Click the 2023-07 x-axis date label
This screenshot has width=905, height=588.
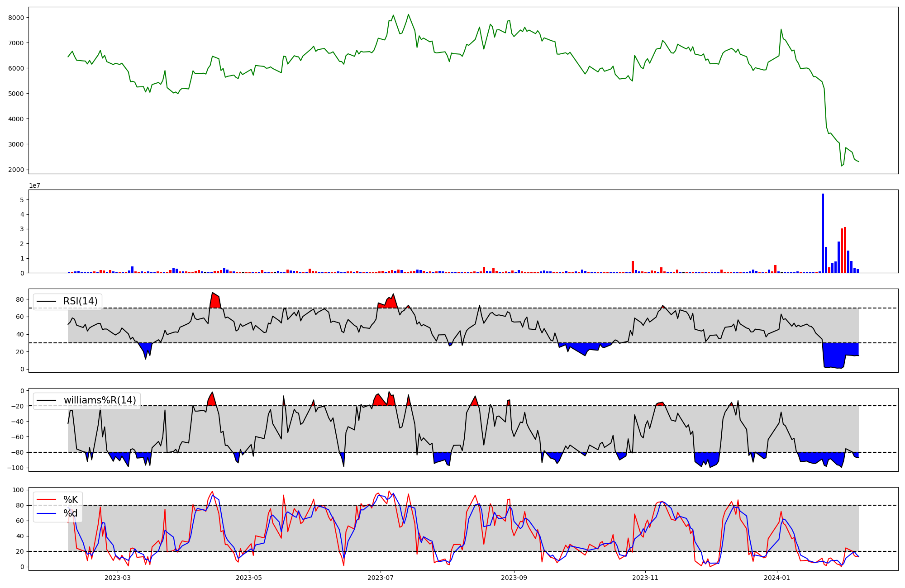[x=381, y=578]
